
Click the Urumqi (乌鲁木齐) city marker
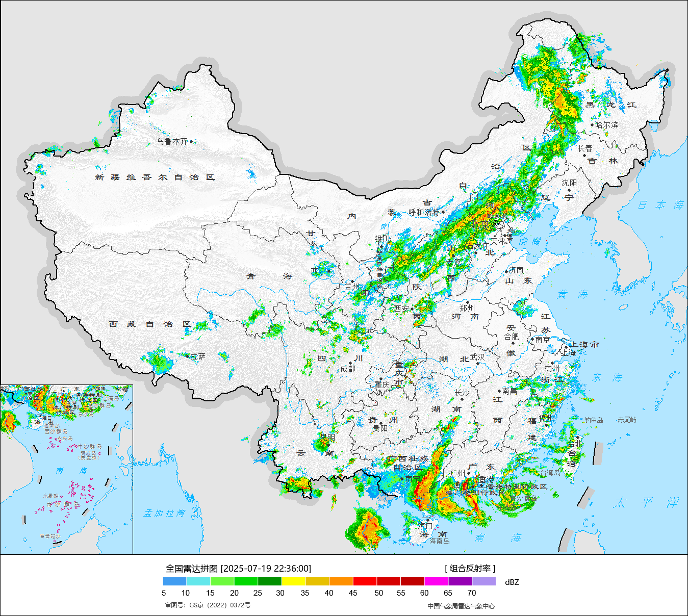coord(191,142)
